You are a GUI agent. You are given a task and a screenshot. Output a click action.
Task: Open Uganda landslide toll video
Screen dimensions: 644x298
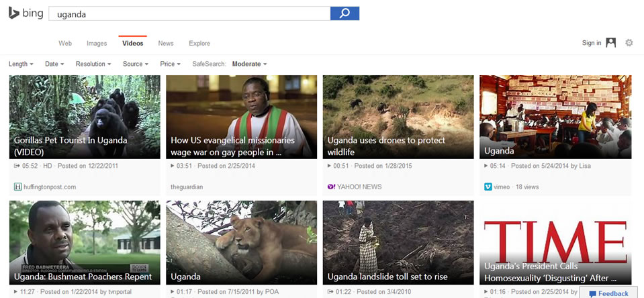398,242
